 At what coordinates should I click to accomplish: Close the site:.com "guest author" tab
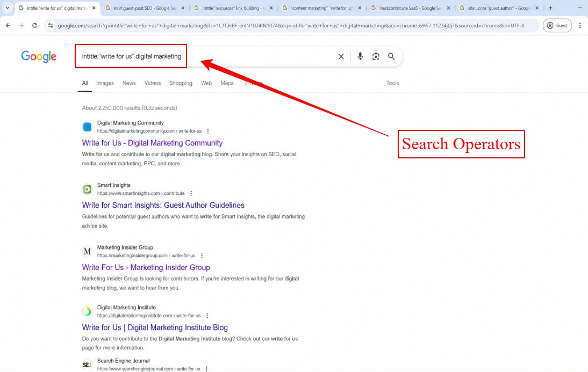tap(536, 8)
